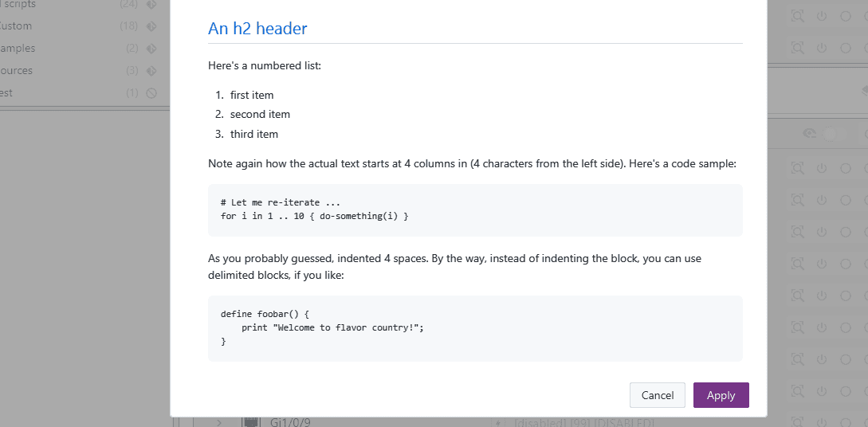The height and width of the screenshot is (427, 868).
Task: Click the foobar code block
Action: (475, 328)
